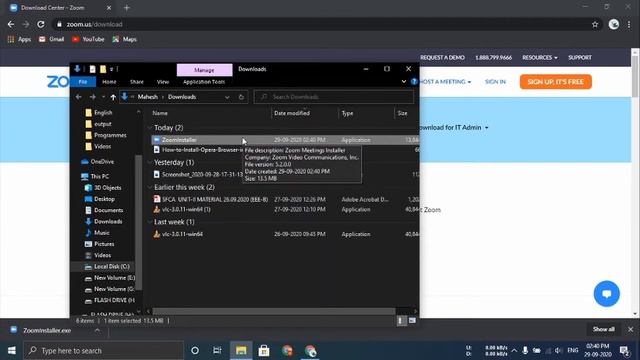Viewport: 640px width, 360px height.
Task: Open Application Tools ribbon tab
Action: 204,82
